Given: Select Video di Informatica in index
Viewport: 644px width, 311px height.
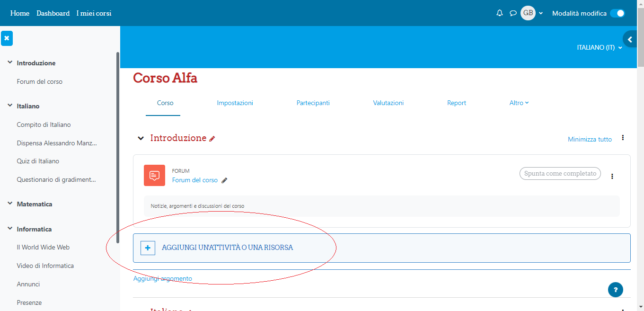Looking at the screenshot, I should coord(45,266).
